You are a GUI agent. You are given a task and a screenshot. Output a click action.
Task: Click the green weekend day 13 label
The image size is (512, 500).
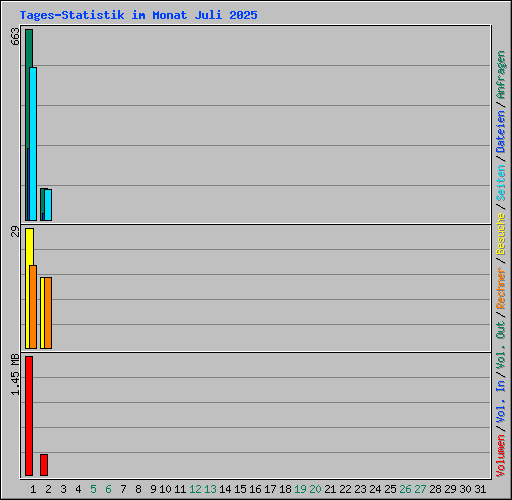pyautogui.click(x=210, y=489)
